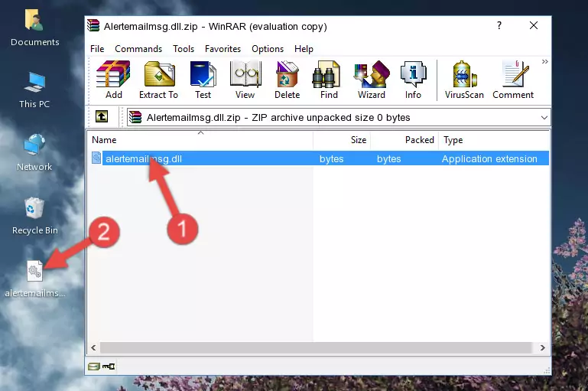Open the Options menu
588x391 pixels.
(x=268, y=49)
